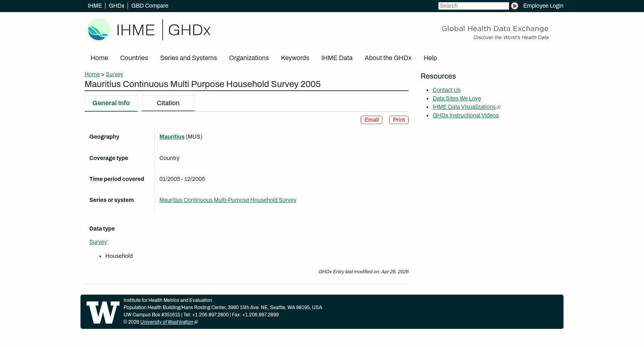Click the UW Campus Box telephone and fax line
The image size is (644, 347).
tap(201, 315)
